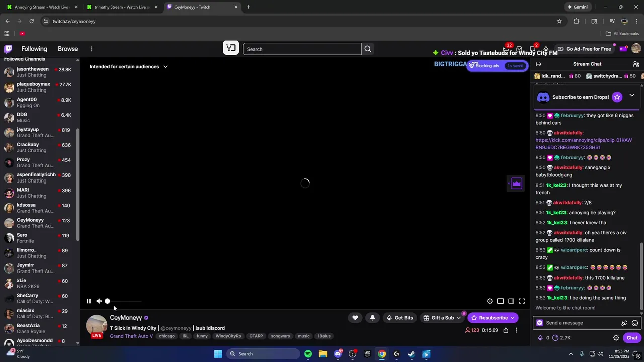This screenshot has width=644, height=362.
Task: Click the Twitch logo home icon
Action: [x=8, y=49]
